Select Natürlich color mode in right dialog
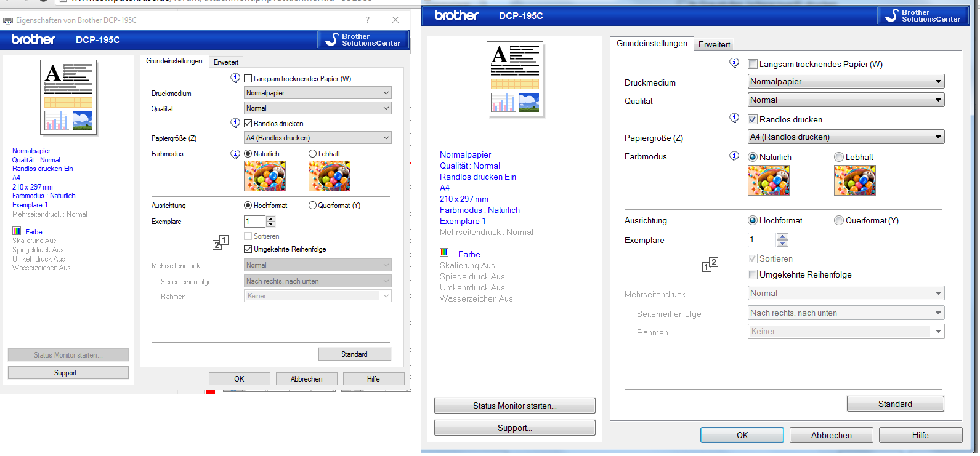980x456 pixels. click(753, 157)
